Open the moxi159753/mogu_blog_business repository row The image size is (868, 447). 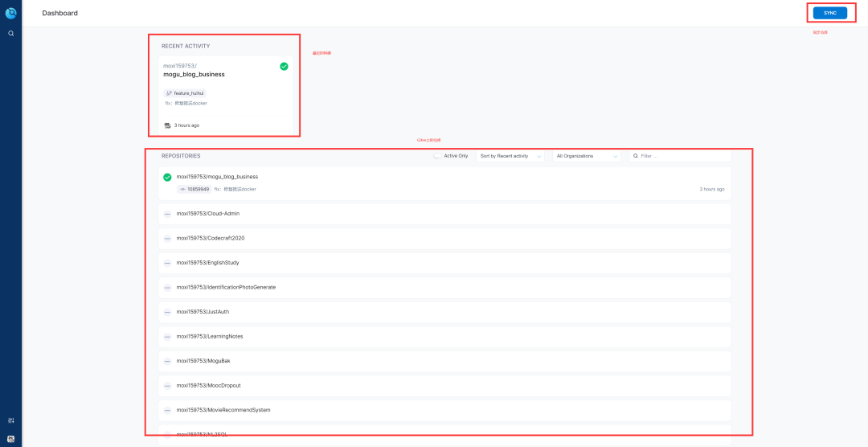pos(444,183)
